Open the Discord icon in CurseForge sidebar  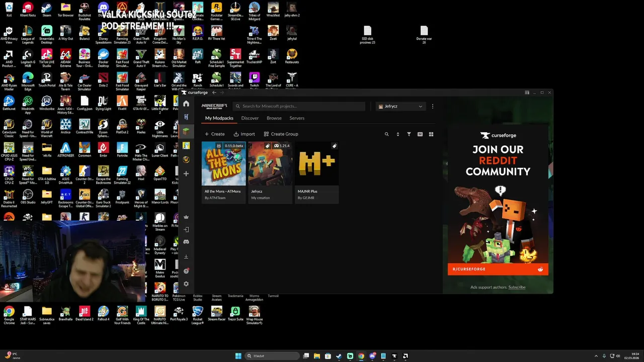pyautogui.click(x=186, y=242)
